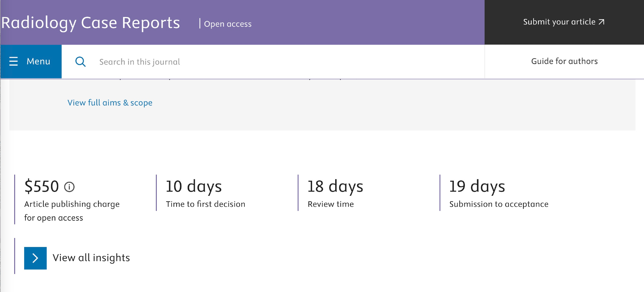Click the external arrow after Submit your article
The height and width of the screenshot is (292, 644).
(601, 22)
